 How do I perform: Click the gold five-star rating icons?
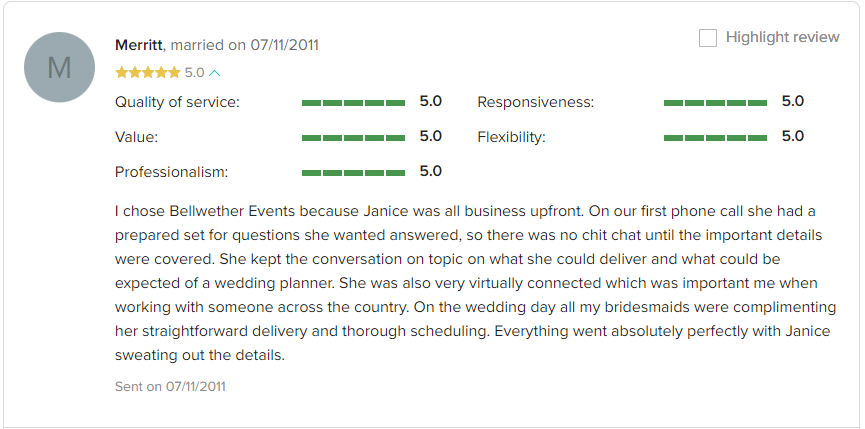[x=148, y=73]
